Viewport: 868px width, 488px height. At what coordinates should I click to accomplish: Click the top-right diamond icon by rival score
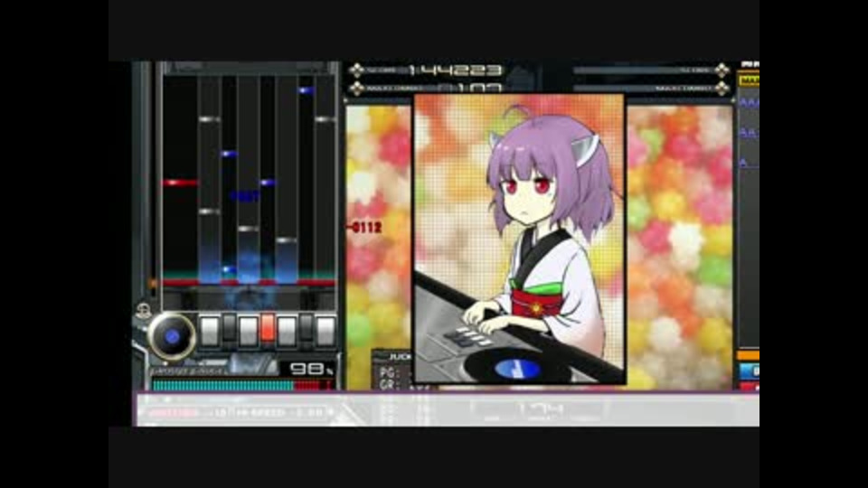722,70
